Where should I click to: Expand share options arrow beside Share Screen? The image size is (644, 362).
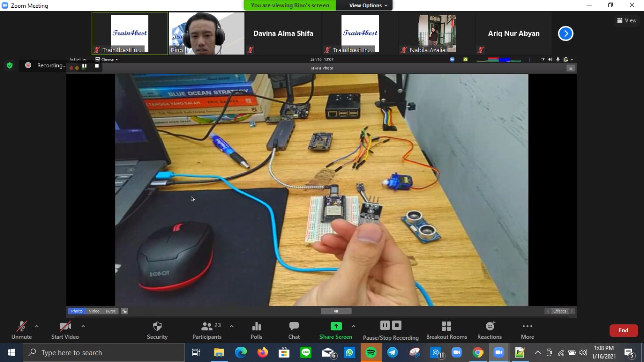click(353, 326)
